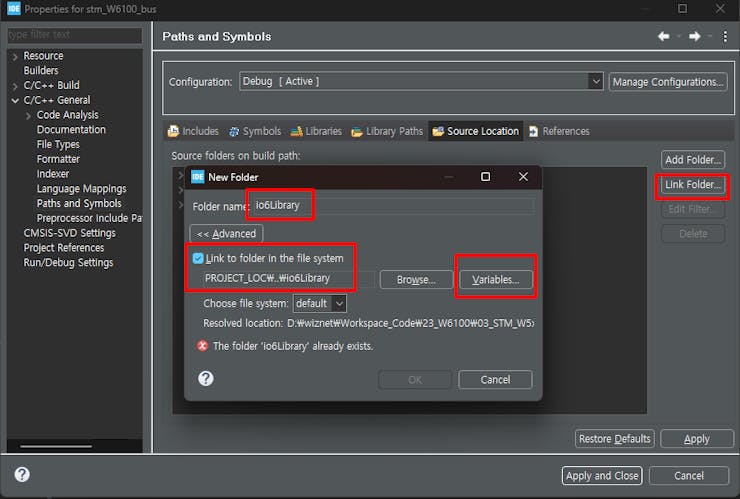Click the Link Folder button
The height and width of the screenshot is (499, 740).
click(693, 185)
